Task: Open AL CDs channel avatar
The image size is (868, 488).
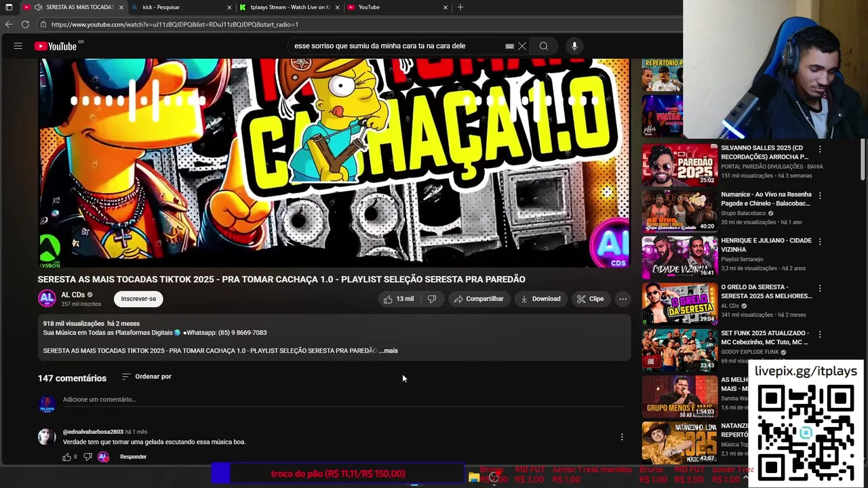Action: [x=47, y=298]
